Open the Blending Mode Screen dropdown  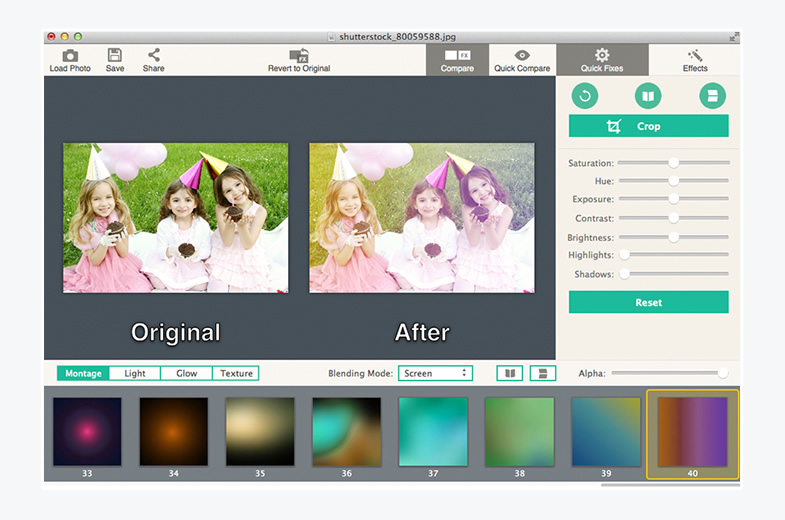click(435, 373)
